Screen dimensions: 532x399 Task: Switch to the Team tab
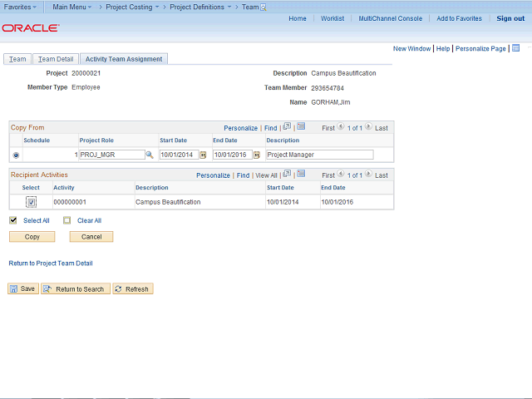click(17, 59)
